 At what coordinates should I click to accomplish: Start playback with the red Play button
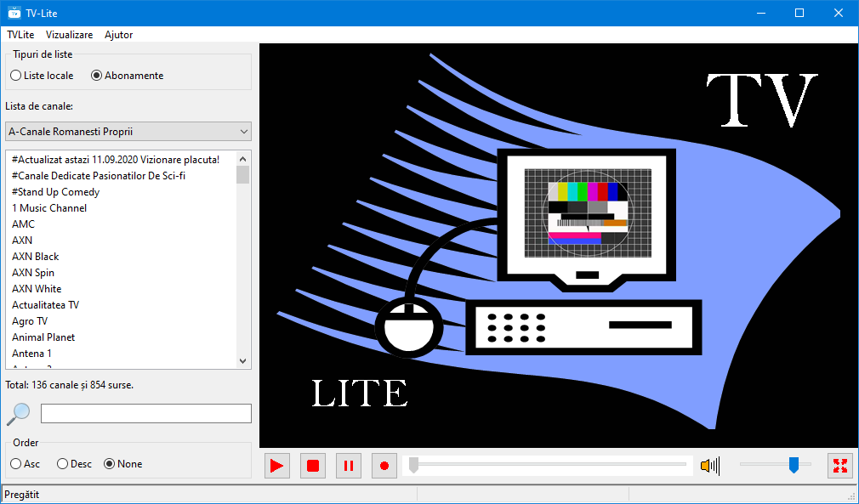click(277, 466)
